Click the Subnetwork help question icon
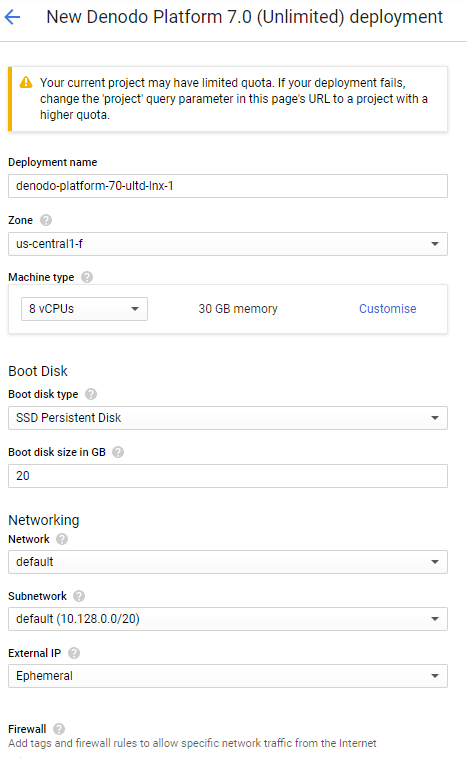 click(79, 597)
